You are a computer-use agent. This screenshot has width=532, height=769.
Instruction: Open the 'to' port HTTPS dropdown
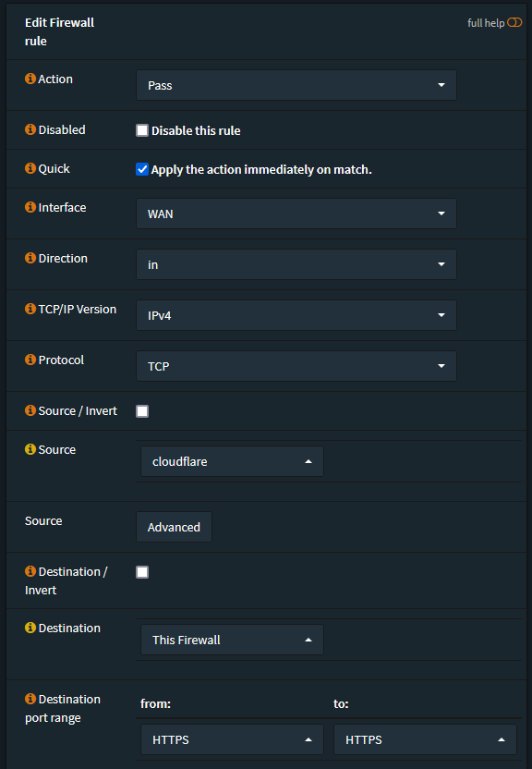(425, 739)
